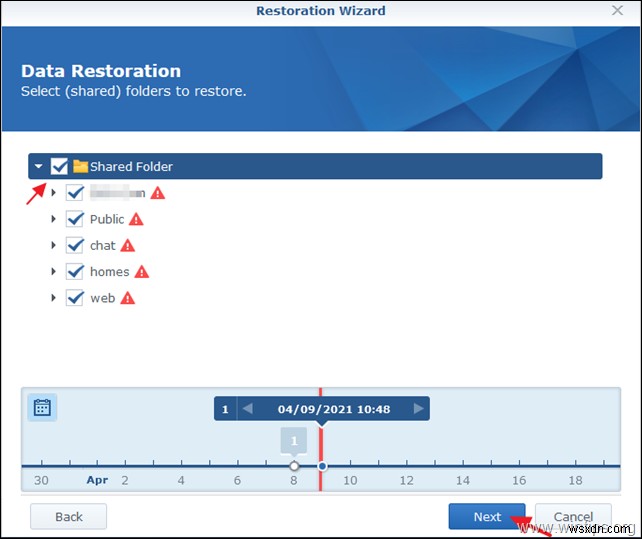Expand the Public folder node
This screenshot has height=539, width=642.
coord(53,219)
